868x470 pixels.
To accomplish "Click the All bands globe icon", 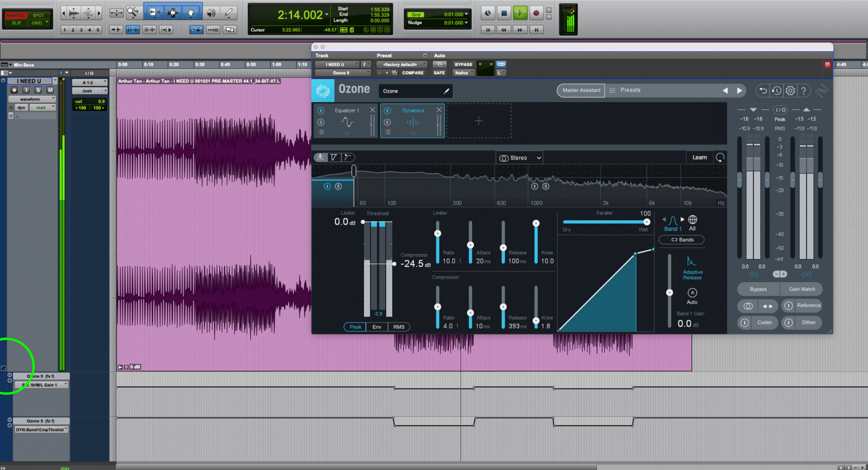I will 692,220.
